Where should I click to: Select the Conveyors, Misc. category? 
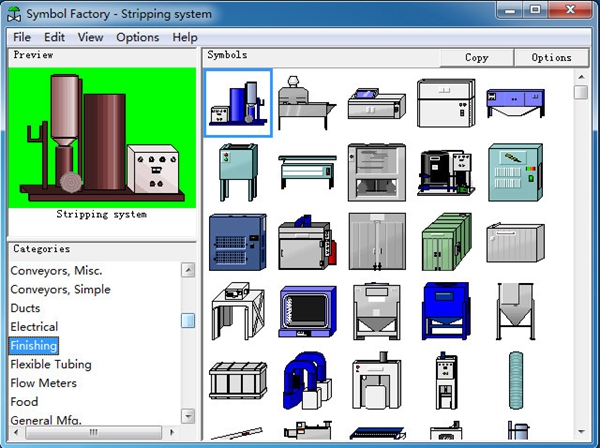point(56,270)
